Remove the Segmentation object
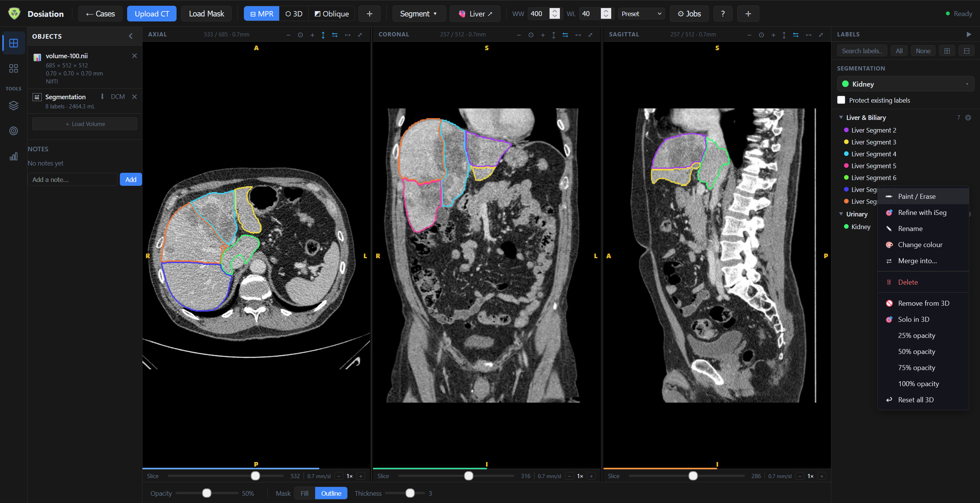The width and height of the screenshot is (980, 503). click(134, 97)
